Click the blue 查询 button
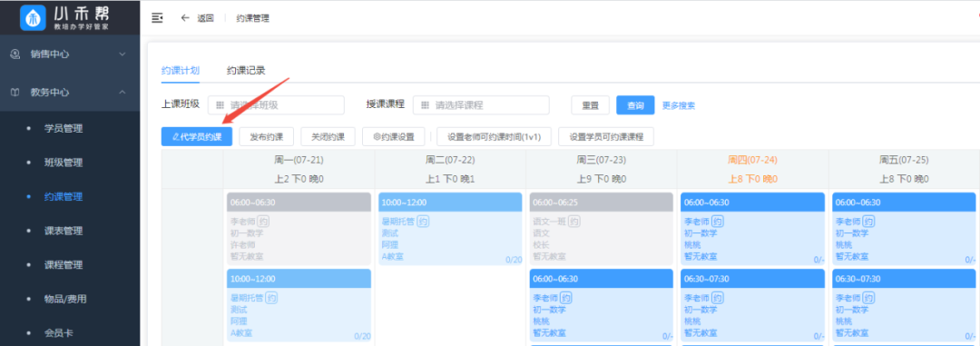The image size is (980, 346). click(x=635, y=105)
